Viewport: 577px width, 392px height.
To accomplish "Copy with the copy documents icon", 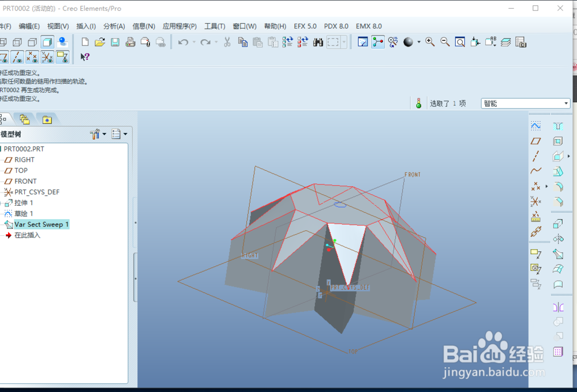I will coord(242,42).
